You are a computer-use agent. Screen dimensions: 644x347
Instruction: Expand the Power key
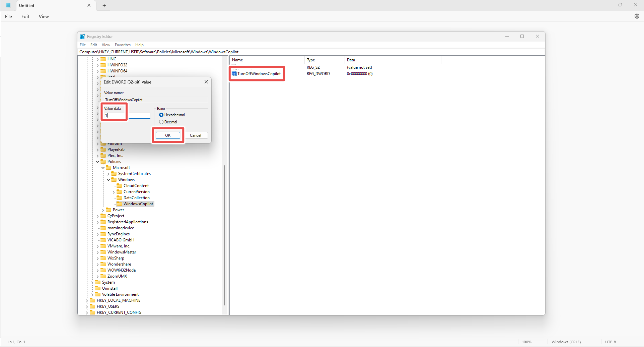103,210
